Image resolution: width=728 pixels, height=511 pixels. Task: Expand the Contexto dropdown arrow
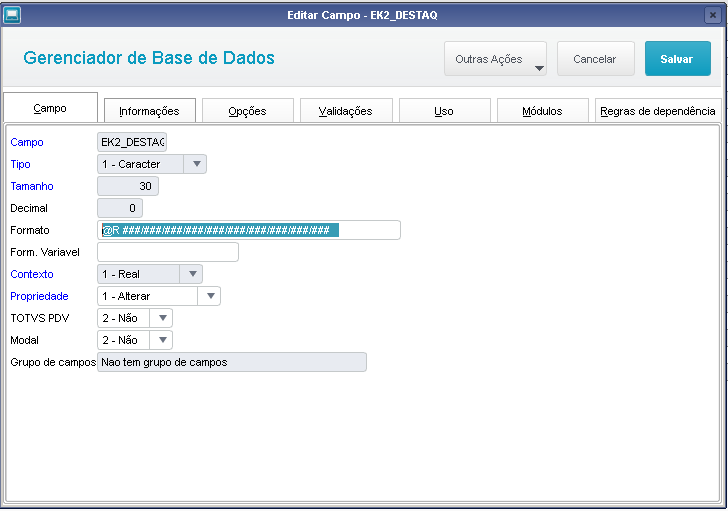[192, 274]
